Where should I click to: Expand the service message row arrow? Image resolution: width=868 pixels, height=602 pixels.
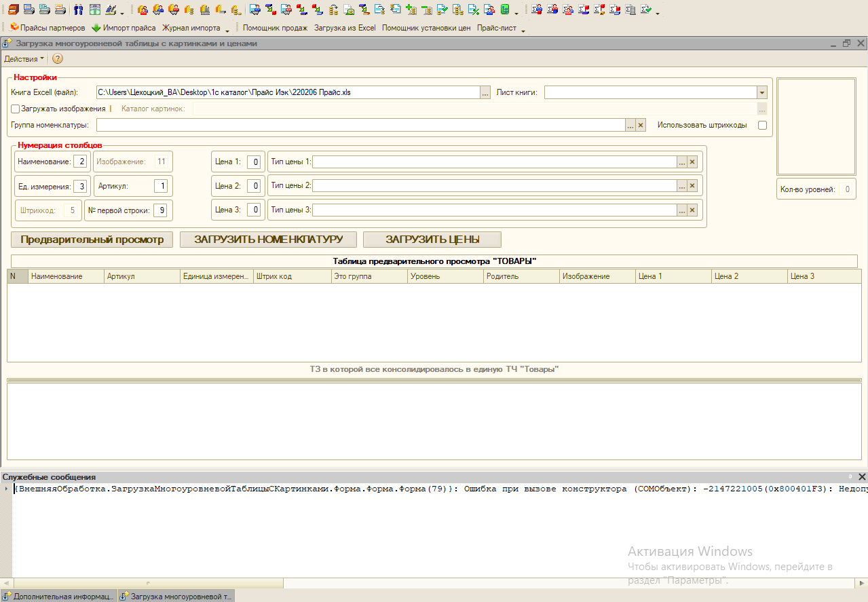(6, 489)
